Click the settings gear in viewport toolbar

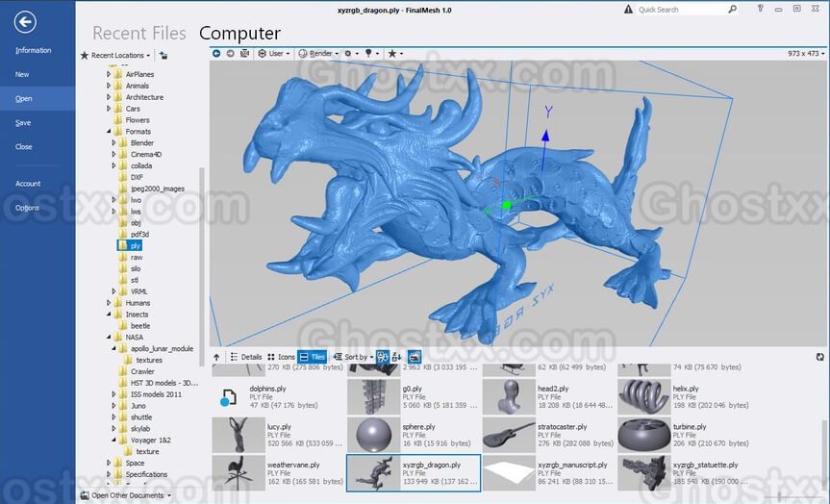point(349,54)
